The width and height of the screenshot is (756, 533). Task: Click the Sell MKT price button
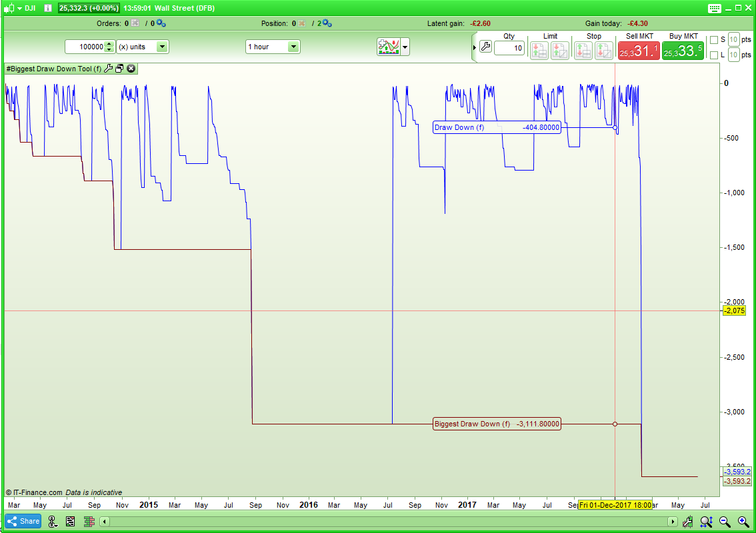pos(639,51)
